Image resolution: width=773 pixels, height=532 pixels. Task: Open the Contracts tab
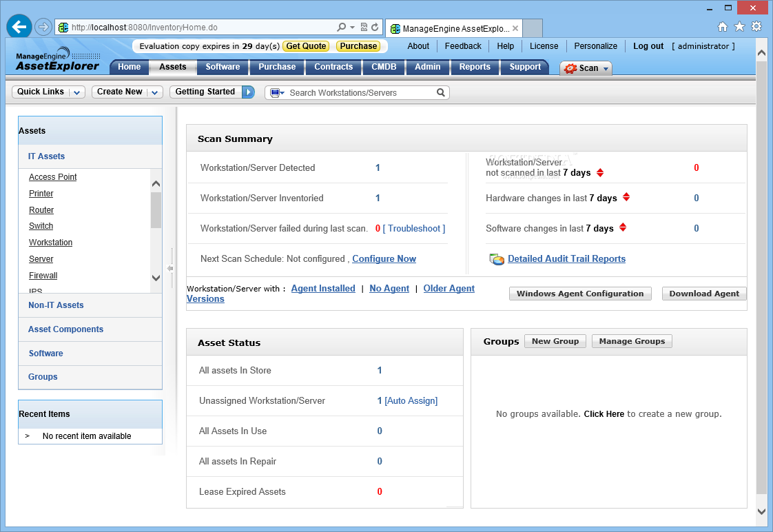pyautogui.click(x=333, y=67)
